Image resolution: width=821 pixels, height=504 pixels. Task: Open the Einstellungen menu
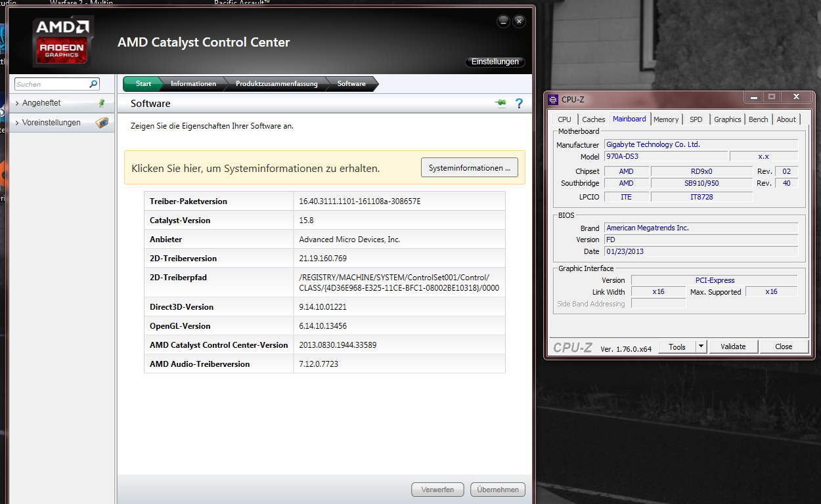point(495,62)
